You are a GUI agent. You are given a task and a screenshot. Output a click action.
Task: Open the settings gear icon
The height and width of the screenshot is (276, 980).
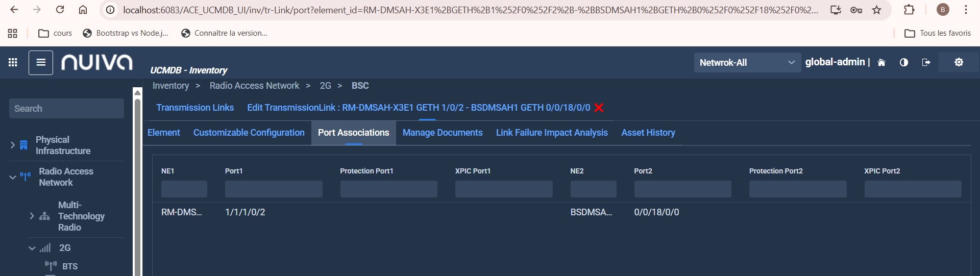[959, 62]
